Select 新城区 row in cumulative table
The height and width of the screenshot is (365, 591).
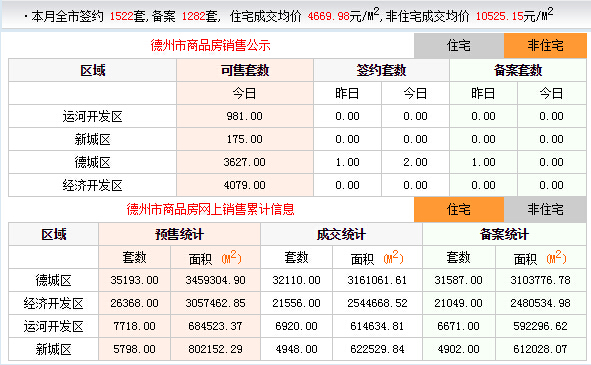click(x=297, y=349)
